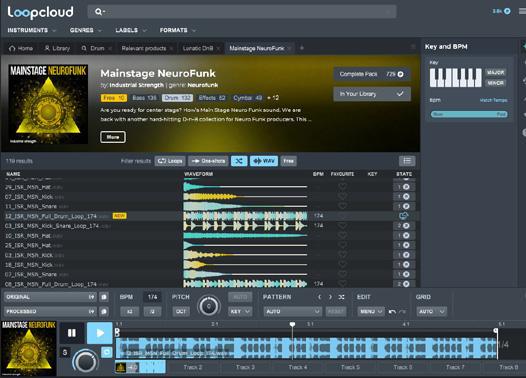The height and width of the screenshot is (378, 526).
Task: Toggle the shuffle results filter icon
Action: pos(239,161)
